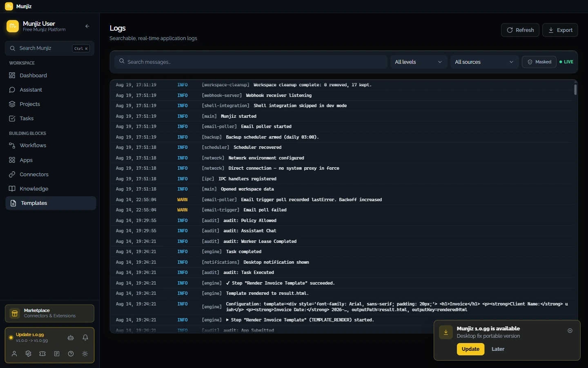Go to Apps section
This screenshot has width=588, height=368.
[x=50, y=160]
